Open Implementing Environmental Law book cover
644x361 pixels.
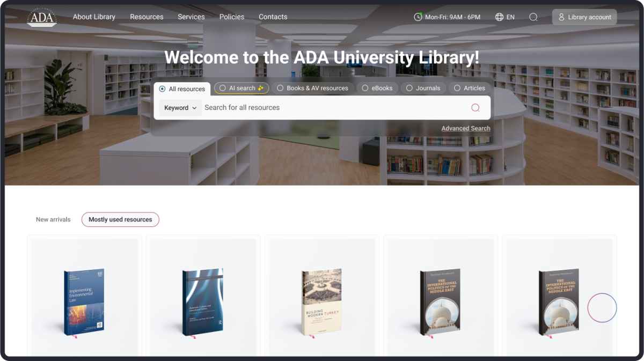[x=84, y=302]
